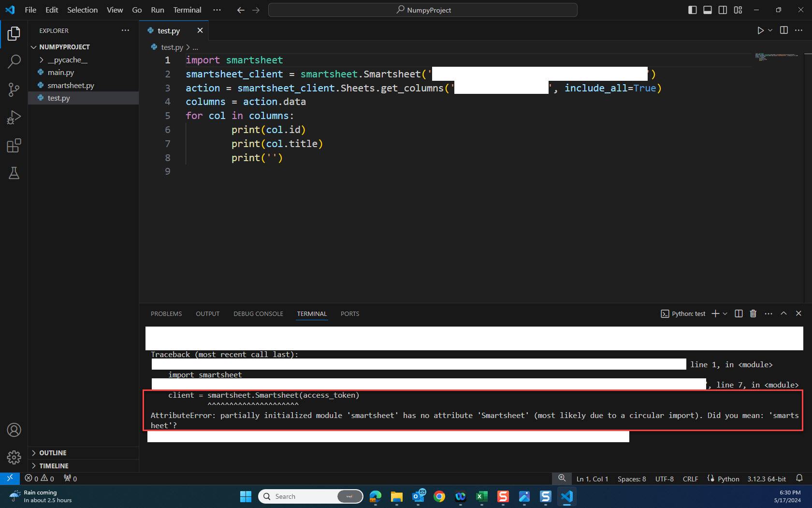Open the Extensions view

14,146
